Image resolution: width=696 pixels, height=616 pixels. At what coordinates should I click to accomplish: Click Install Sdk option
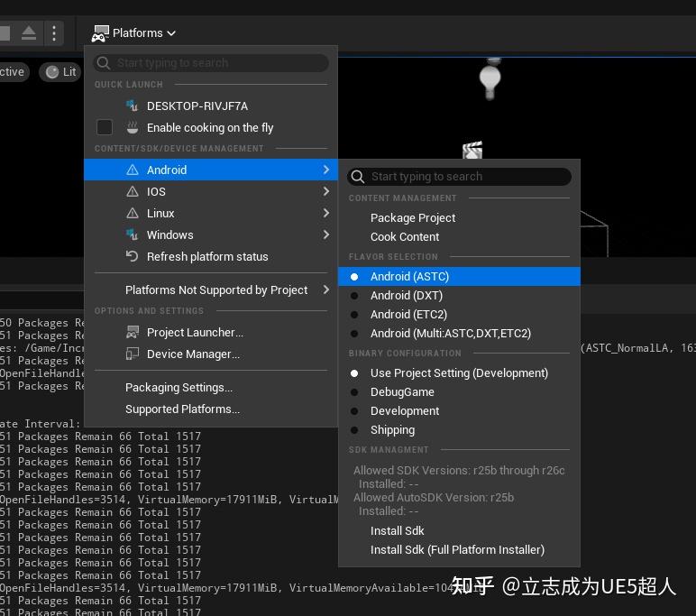click(x=460, y=530)
